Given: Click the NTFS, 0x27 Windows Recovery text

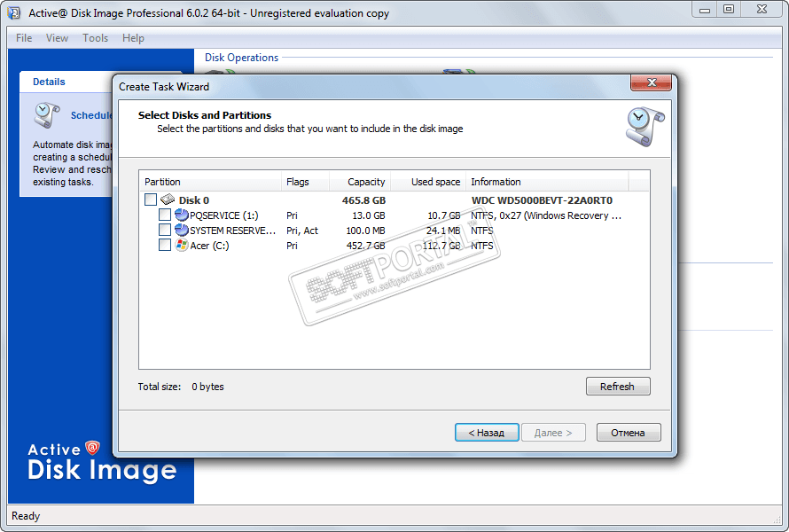Looking at the screenshot, I should coord(546,215).
